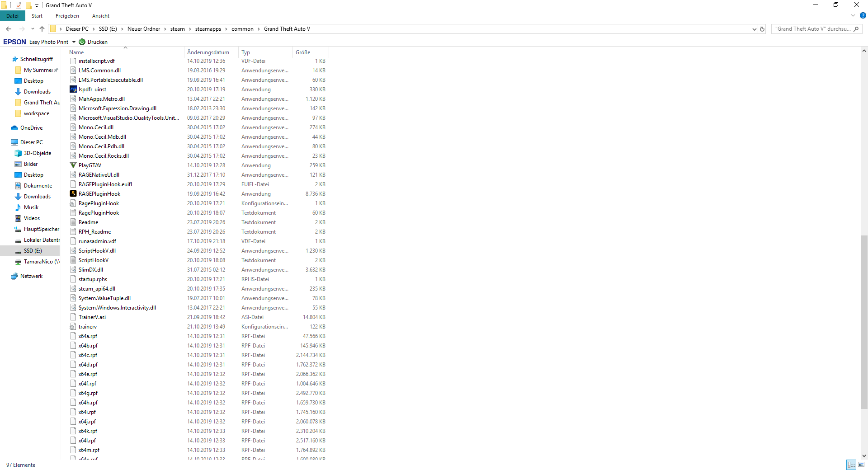Open recent locations dropdown arrow
Viewport: 868px width, 470px height.
pyautogui.click(x=33, y=29)
